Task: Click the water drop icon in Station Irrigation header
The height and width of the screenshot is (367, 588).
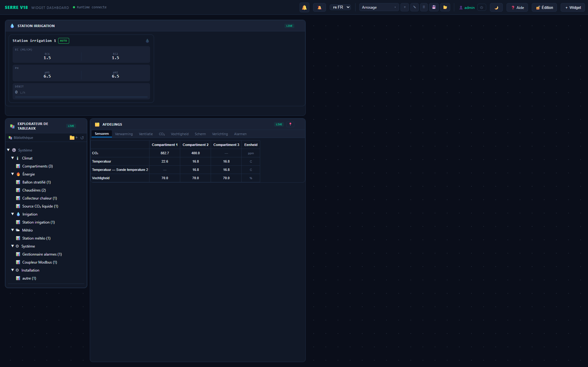Action: pos(12,26)
